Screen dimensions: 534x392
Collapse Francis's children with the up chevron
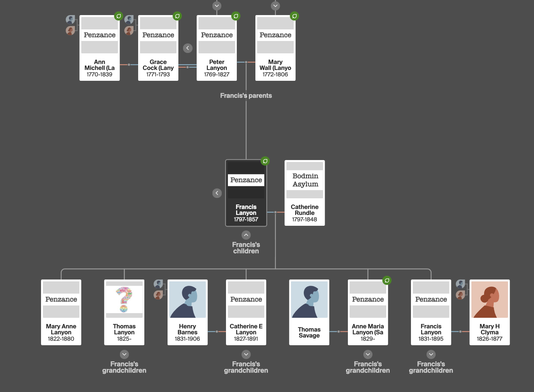click(246, 235)
